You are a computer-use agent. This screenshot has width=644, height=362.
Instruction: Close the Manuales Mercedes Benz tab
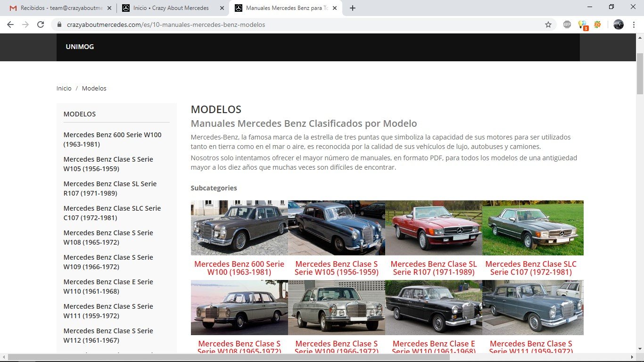335,8
